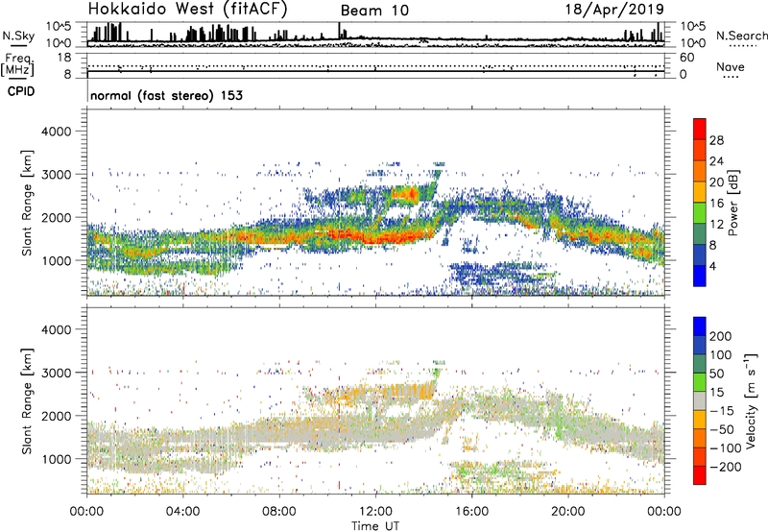The height and width of the screenshot is (532, 768).
Task: Click the 'CPID' label
Action: 21,91
